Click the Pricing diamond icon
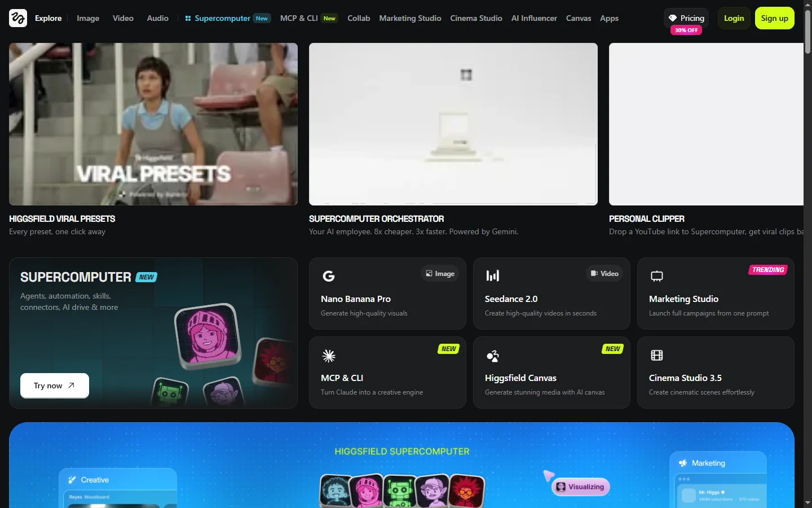812x508 pixels. point(673,18)
